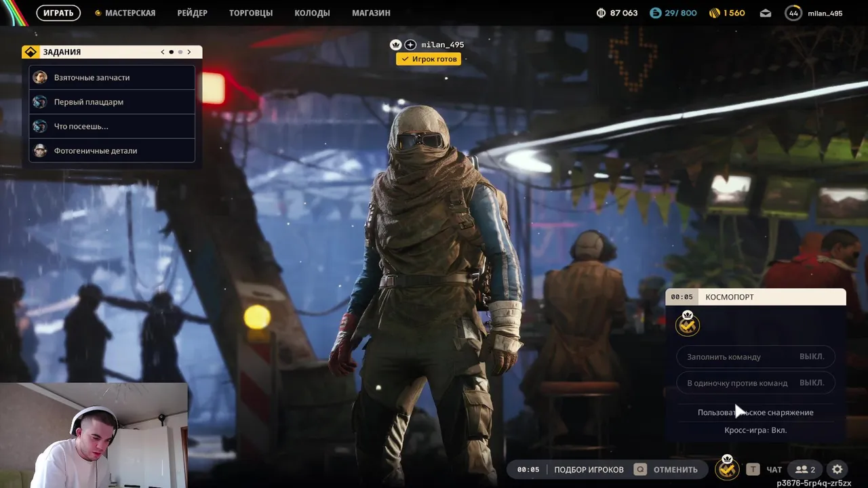Screen dimensions: 868x488
Task: Open settings with the gear icon
Action: click(837, 469)
